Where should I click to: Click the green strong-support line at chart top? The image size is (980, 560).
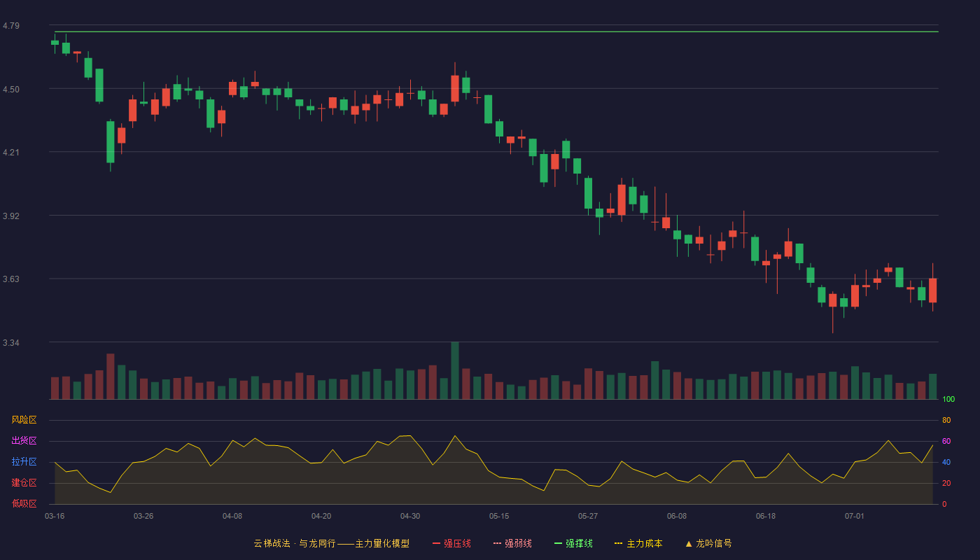pyautogui.click(x=496, y=31)
